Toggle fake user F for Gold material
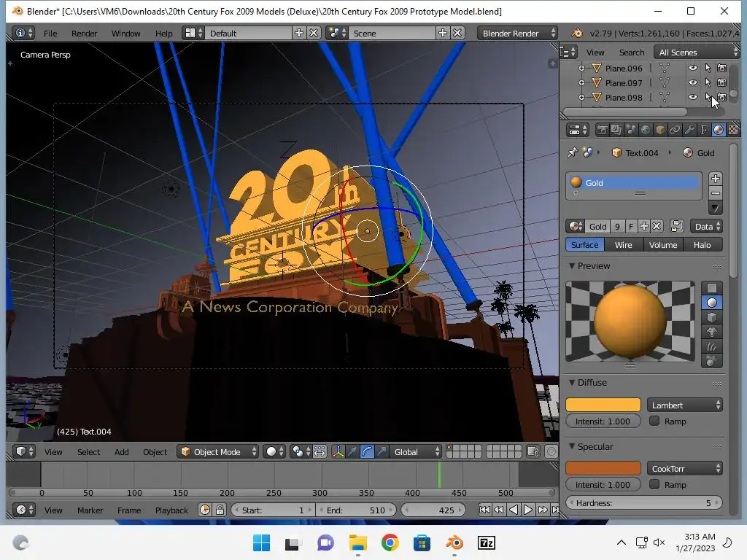The height and width of the screenshot is (560, 747). 631,227
